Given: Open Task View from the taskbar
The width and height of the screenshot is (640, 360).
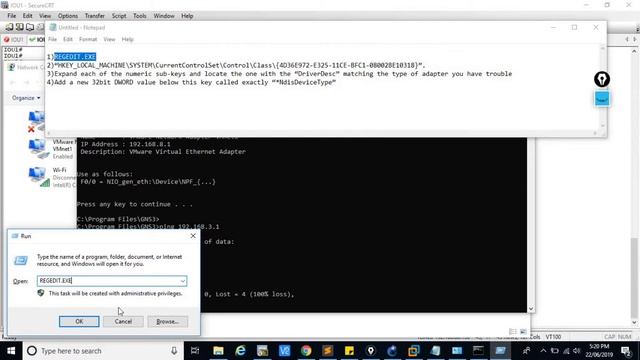Looking at the screenshot, I should coord(195,351).
